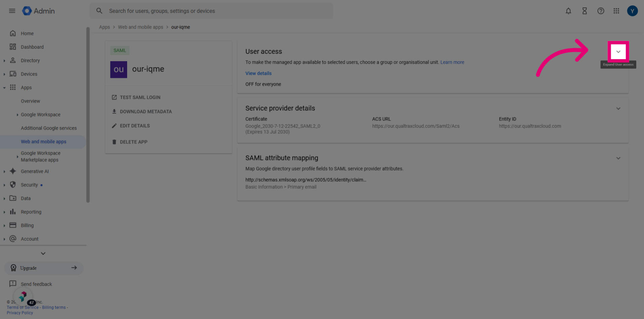Expand Google Workspace submenu arrow

17,115
